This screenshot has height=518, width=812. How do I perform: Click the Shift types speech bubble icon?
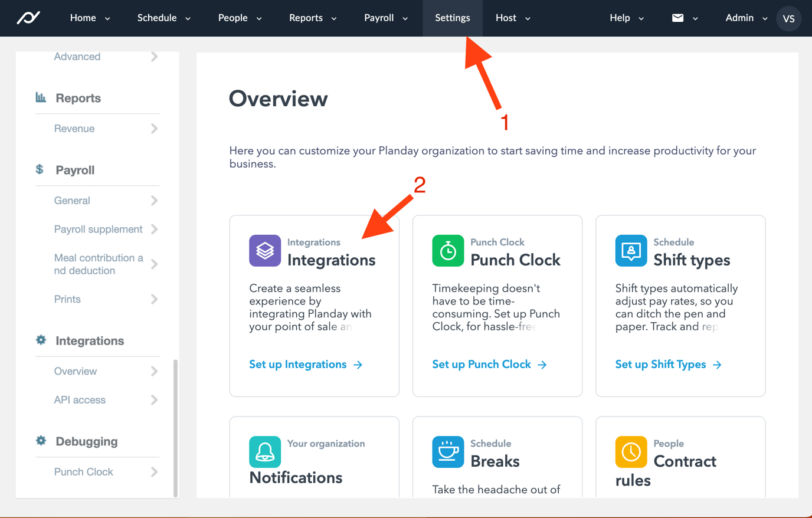pyautogui.click(x=631, y=250)
